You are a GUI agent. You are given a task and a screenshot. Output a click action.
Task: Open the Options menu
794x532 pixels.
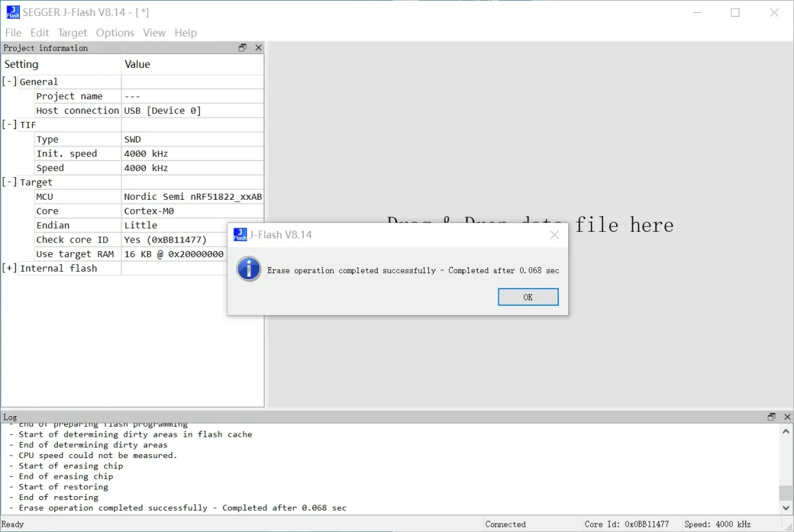[x=115, y=33]
